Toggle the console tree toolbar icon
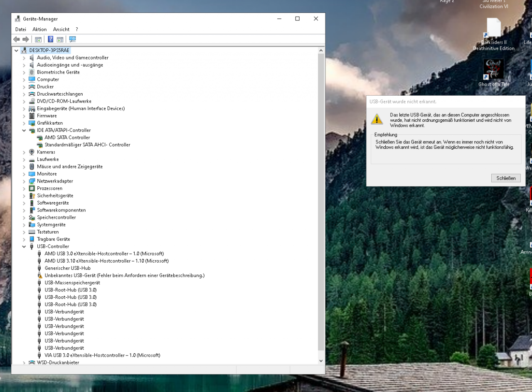The image size is (532, 392). click(38, 39)
